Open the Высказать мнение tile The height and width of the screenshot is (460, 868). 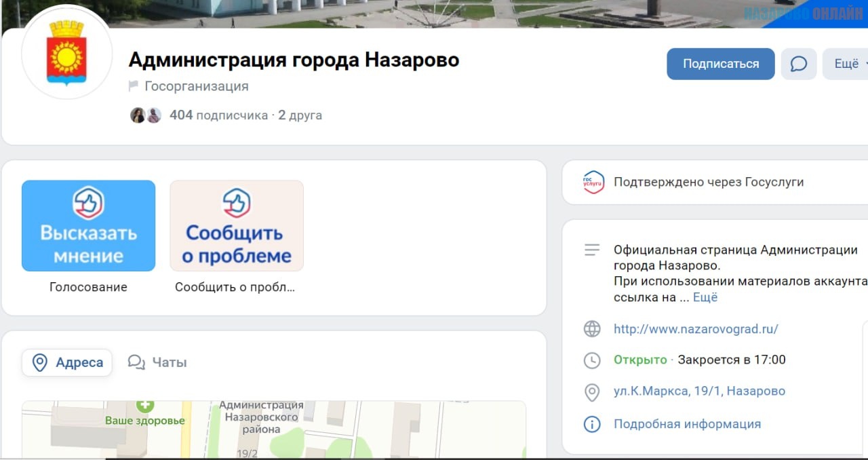click(88, 226)
